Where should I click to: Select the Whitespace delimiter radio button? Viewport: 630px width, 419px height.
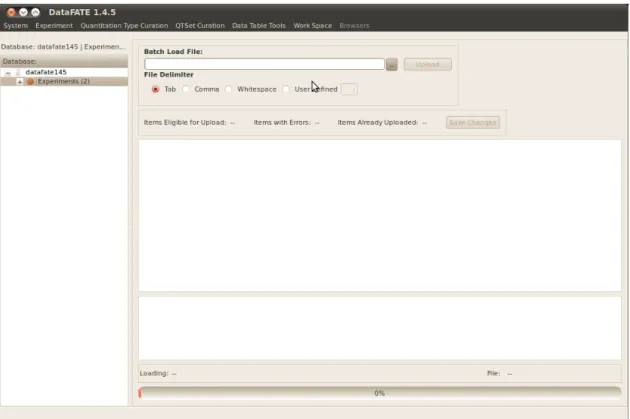point(228,89)
